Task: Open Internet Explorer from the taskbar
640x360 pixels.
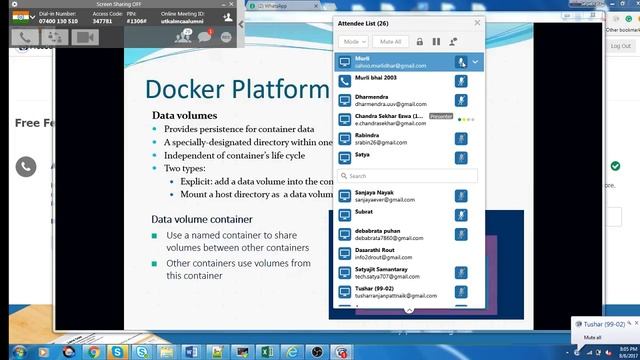Action: (x=292, y=352)
